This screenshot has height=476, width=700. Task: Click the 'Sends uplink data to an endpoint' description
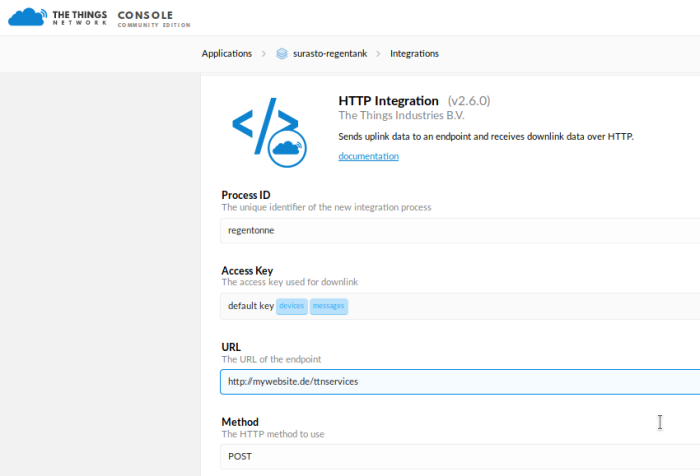486,137
